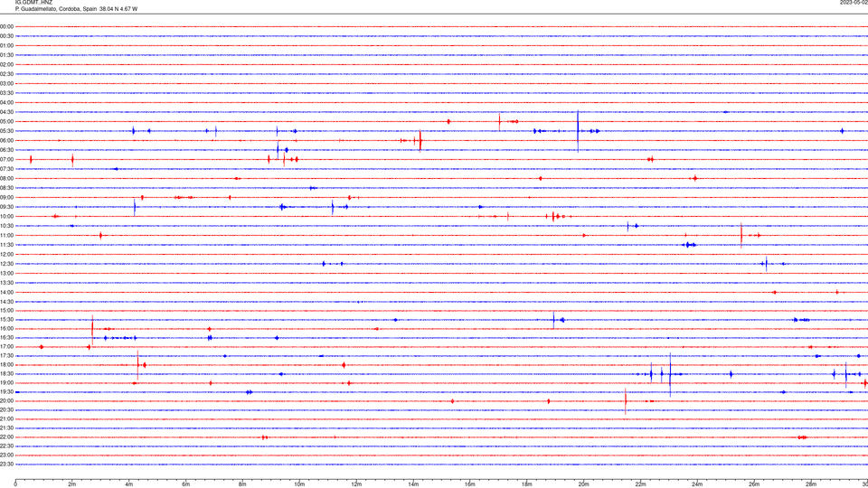The height and width of the screenshot is (488, 868).
Task: Click the 2m tick label on the x-axis
Action: [x=72, y=484]
